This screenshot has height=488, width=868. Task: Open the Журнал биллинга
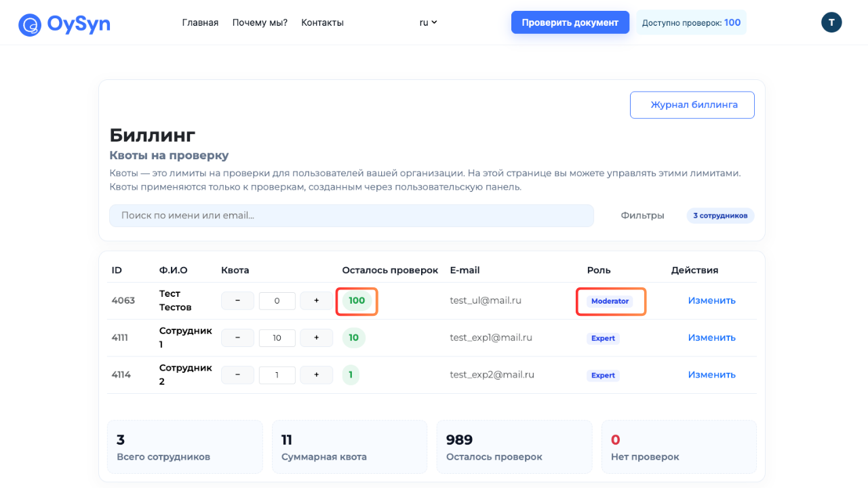pos(692,104)
